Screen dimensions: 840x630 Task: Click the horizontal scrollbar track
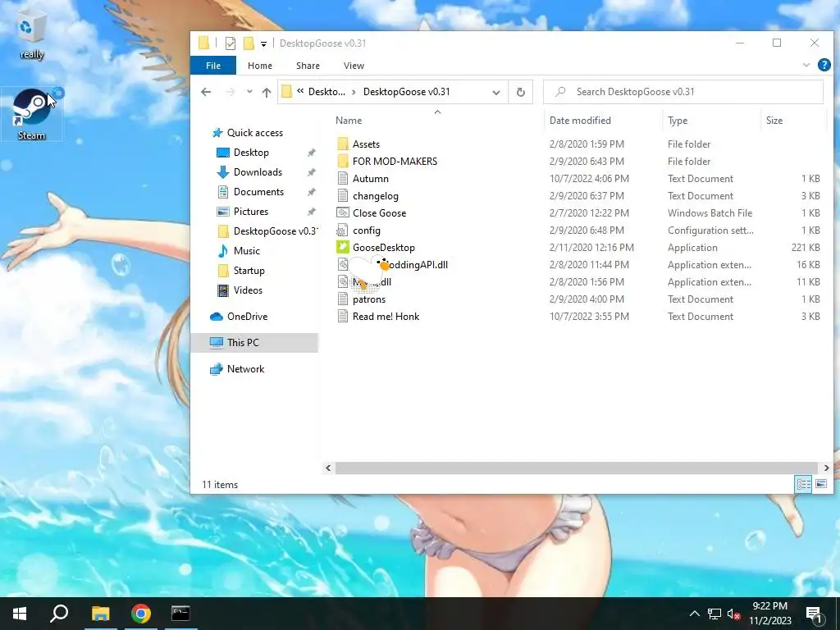(x=576, y=468)
